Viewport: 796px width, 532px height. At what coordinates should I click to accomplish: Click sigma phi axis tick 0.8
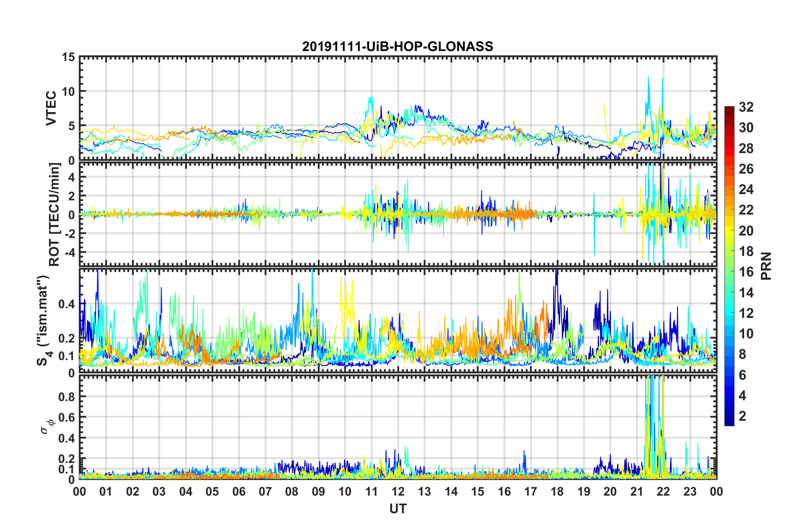coord(66,396)
